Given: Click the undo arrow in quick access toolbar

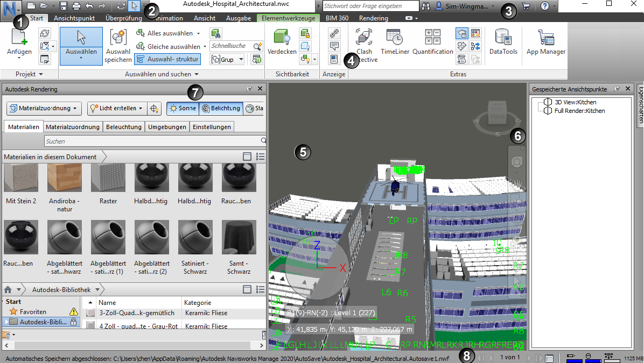Looking at the screenshot, I should click(x=89, y=6).
